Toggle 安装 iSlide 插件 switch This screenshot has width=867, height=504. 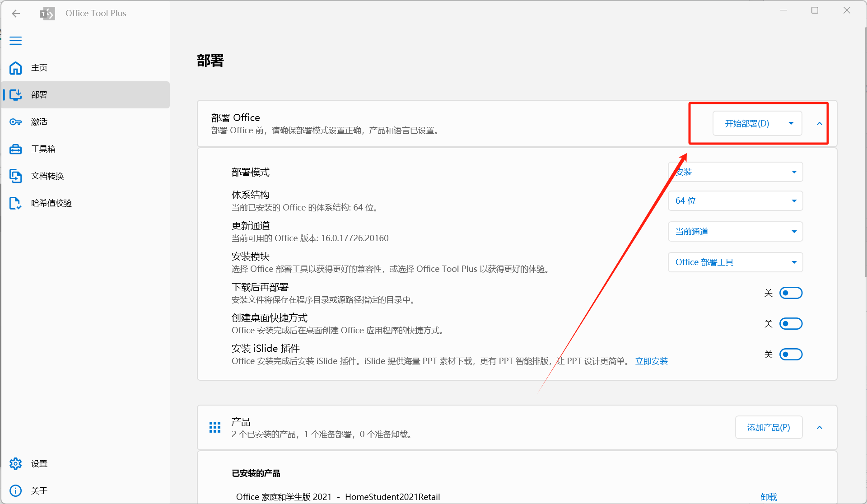pyautogui.click(x=791, y=355)
